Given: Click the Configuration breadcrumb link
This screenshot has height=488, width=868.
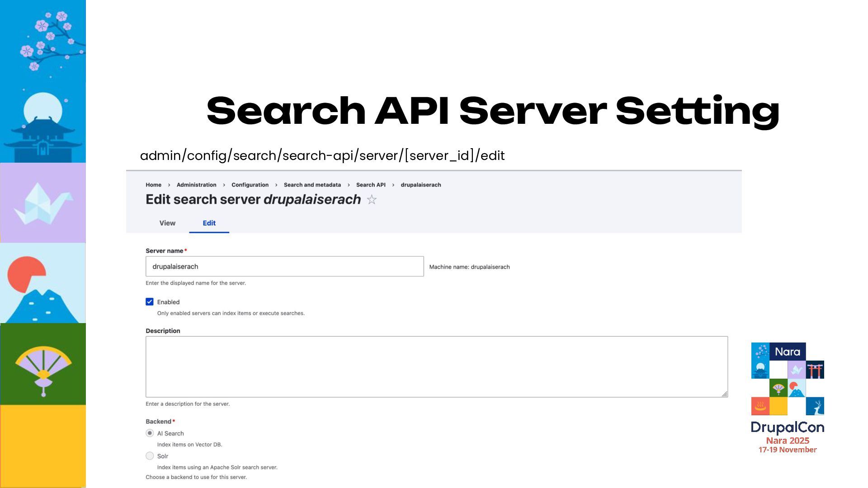Looking at the screenshot, I should pyautogui.click(x=250, y=185).
